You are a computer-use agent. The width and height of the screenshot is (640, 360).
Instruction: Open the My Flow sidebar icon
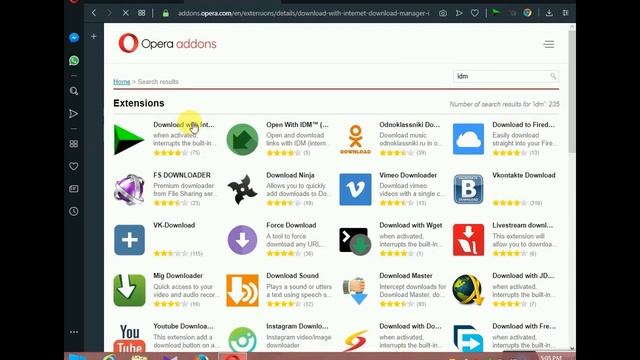73,113
